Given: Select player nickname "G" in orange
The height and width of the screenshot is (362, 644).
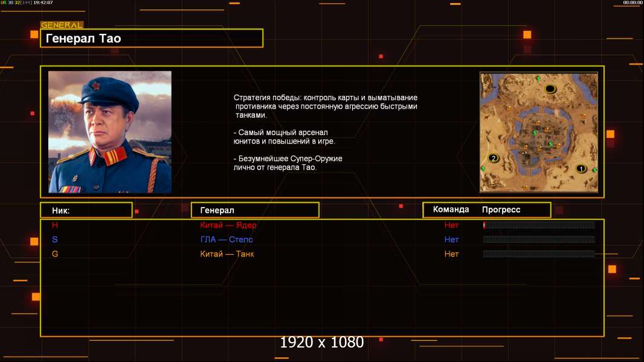Looking at the screenshot, I should [55, 254].
